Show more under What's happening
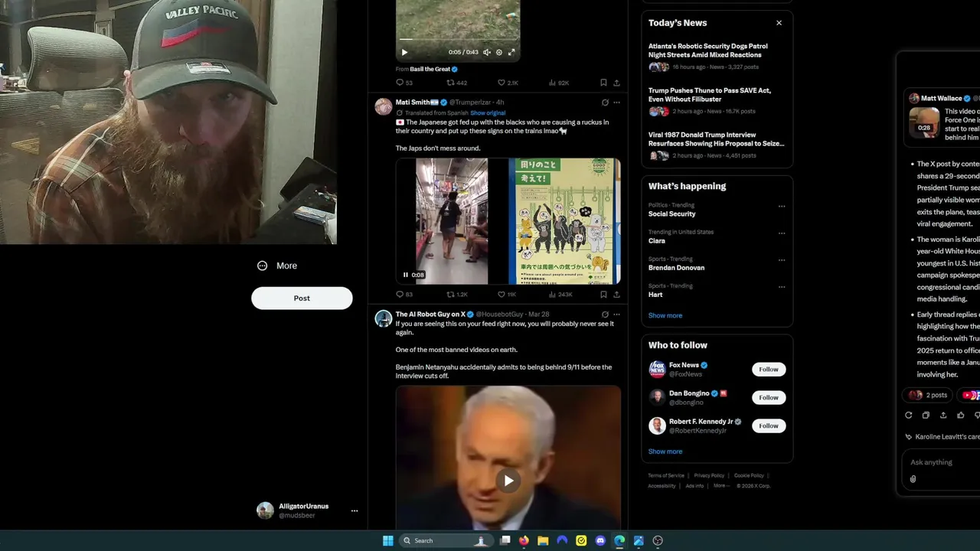 pyautogui.click(x=665, y=315)
